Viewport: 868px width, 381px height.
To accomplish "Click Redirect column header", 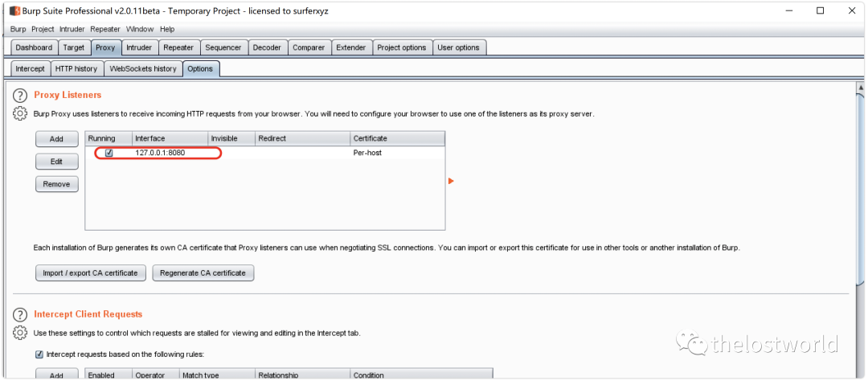I will pyautogui.click(x=303, y=138).
